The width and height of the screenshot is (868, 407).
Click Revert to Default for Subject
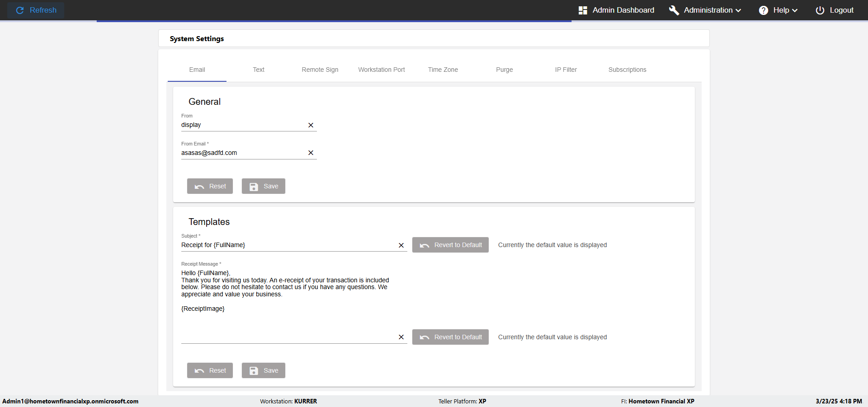click(450, 245)
